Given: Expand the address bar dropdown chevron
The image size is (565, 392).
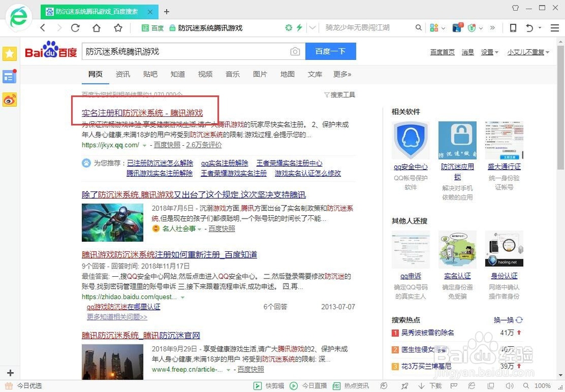Looking at the screenshot, I should pyautogui.click(x=312, y=28).
